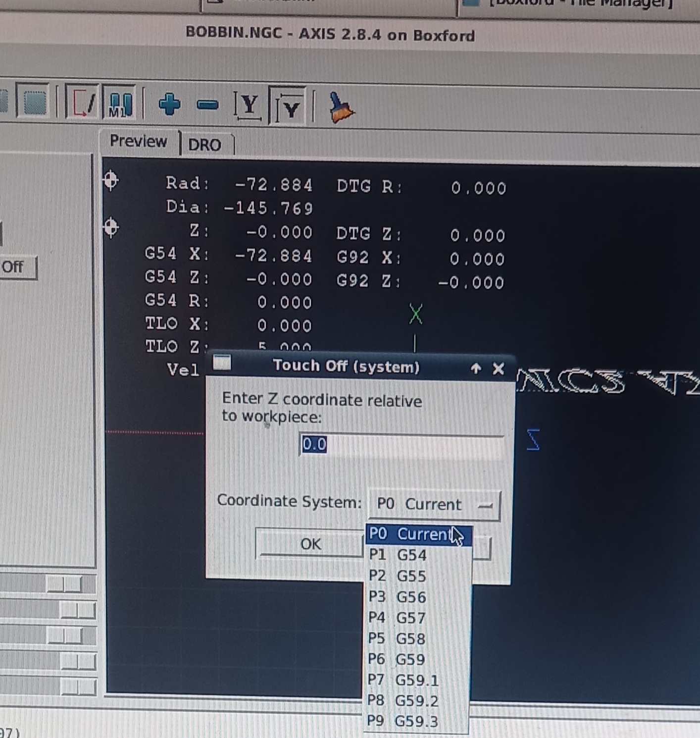Open the Coordinate System combo box
700x738 pixels.
point(435,505)
